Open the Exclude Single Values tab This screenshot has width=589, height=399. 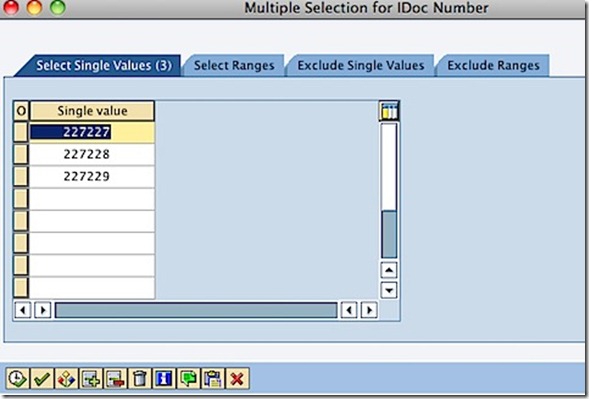pos(361,65)
